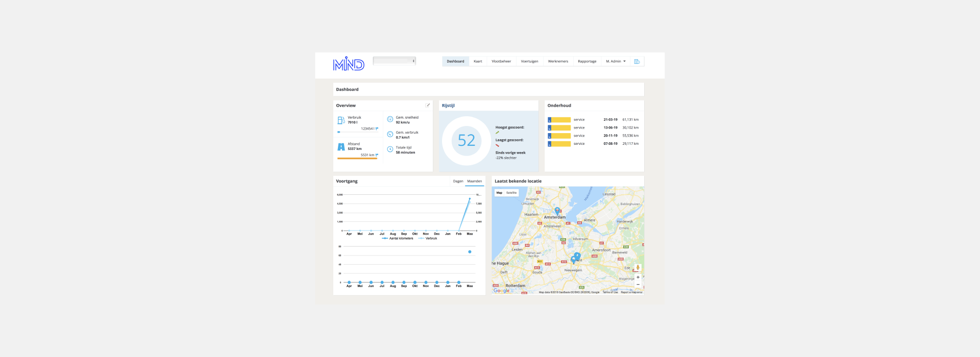Open the vehicle selector dropdown beside logo

pyautogui.click(x=394, y=61)
